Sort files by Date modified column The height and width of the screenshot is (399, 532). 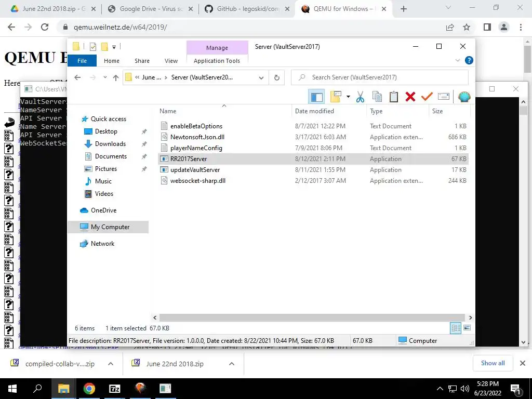click(x=329, y=111)
